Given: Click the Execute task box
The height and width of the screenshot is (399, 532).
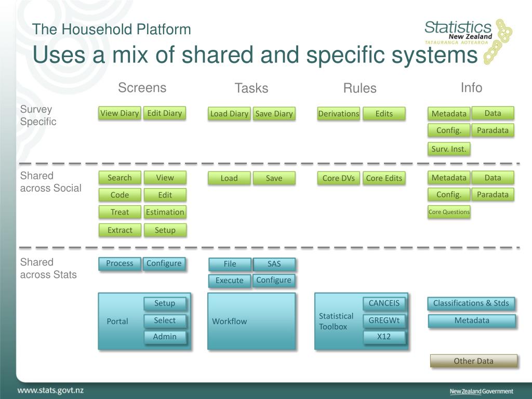Looking at the screenshot, I should click(229, 281).
